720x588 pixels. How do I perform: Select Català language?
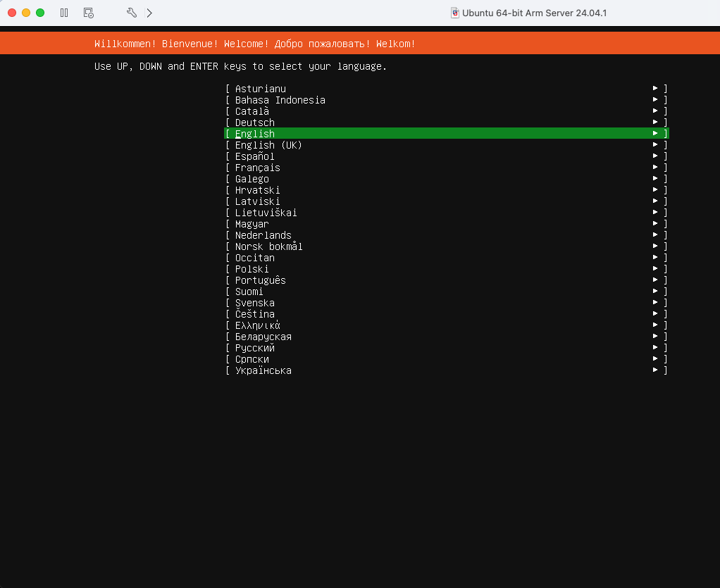(447, 111)
